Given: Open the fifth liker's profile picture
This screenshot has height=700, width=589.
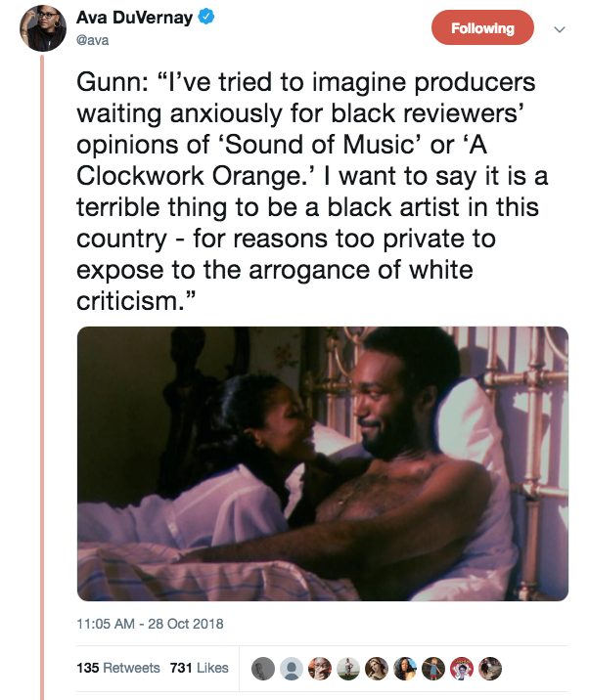Looking at the screenshot, I should [377, 668].
